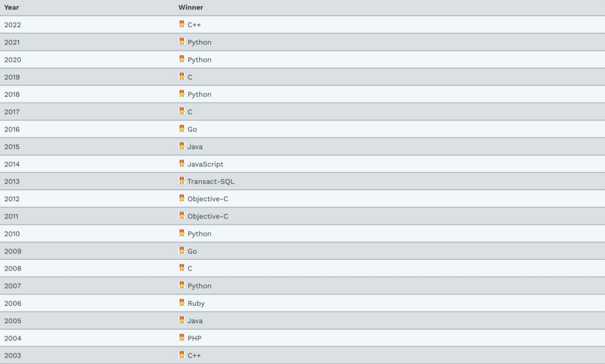Click the medal icon in the 2021 row
Viewport: 605px width, 364px height.
182,41
